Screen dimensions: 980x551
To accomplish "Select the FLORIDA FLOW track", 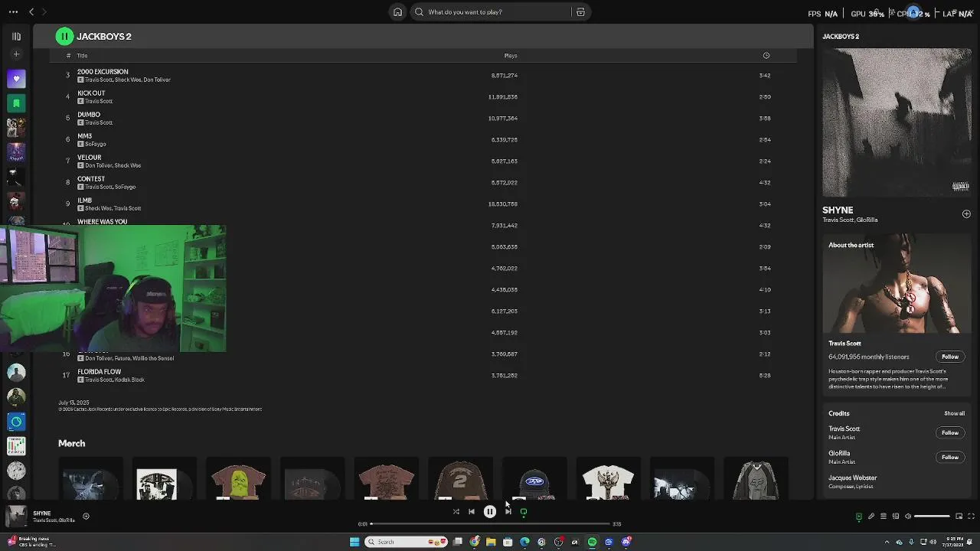I will 425,376.
